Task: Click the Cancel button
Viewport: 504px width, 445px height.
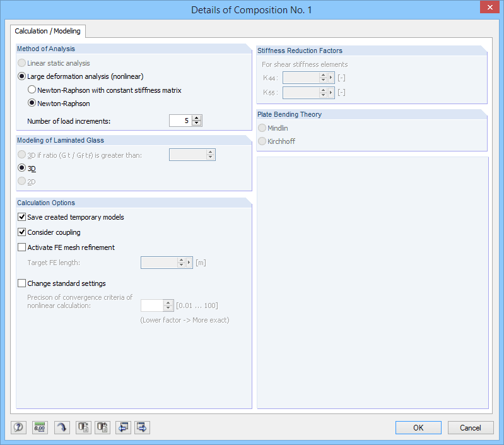Action: [x=470, y=427]
